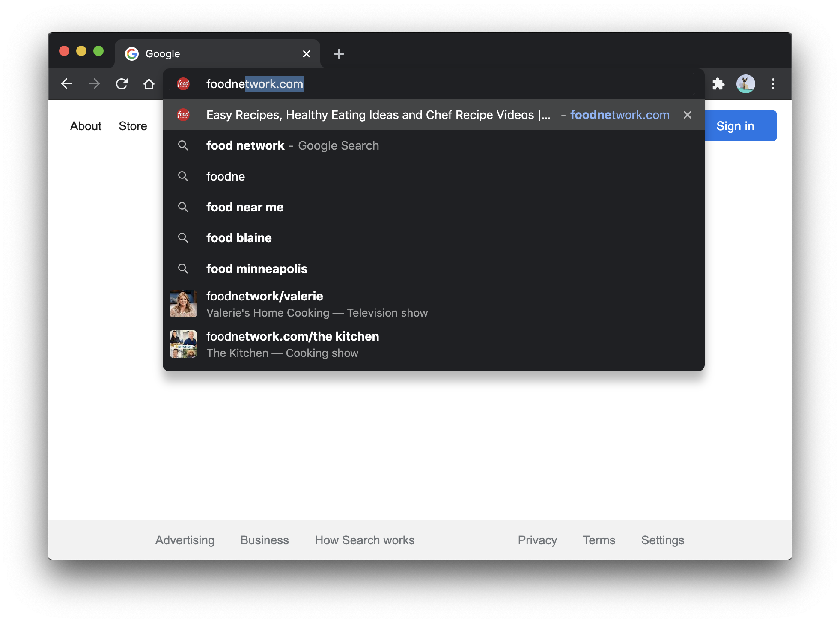Choose the 'food minneapolis' suggestion
Screen dimensions: 840x623
click(434, 269)
